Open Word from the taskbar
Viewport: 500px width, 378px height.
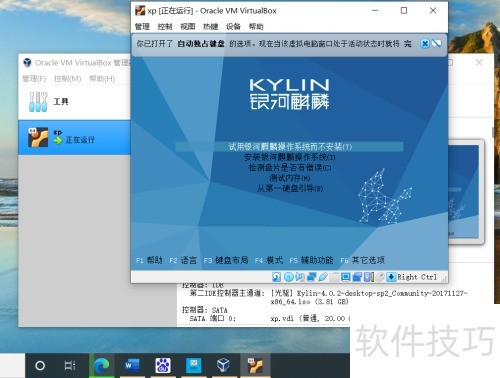[x=132, y=366]
